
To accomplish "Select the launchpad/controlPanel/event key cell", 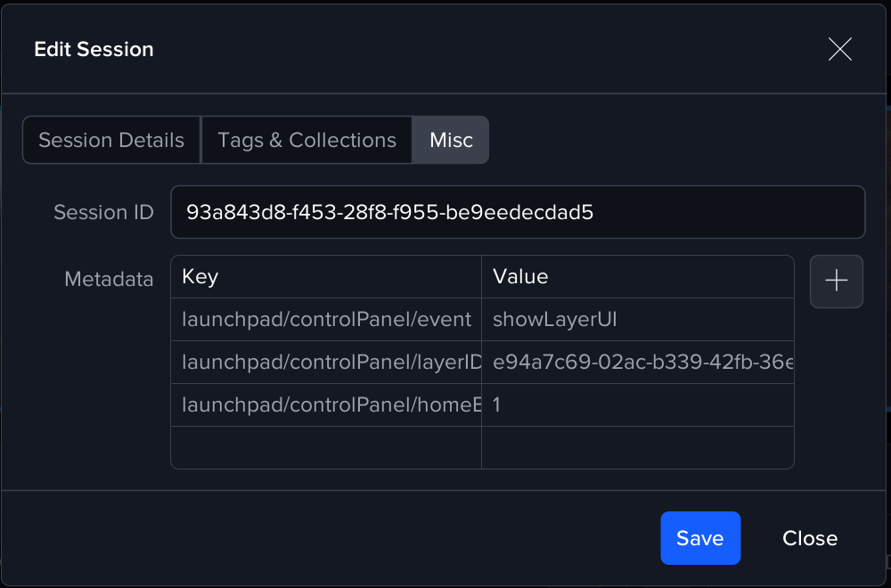I will (326, 320).
